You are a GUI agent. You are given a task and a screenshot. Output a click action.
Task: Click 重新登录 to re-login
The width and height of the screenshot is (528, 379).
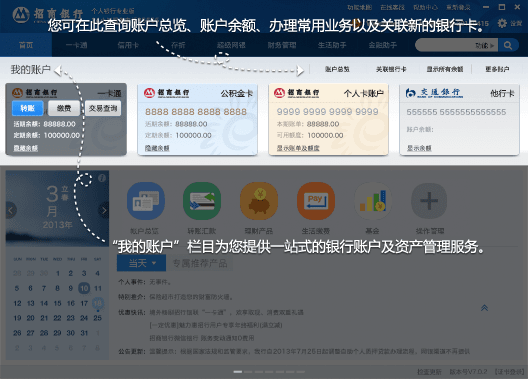(458, 7)
